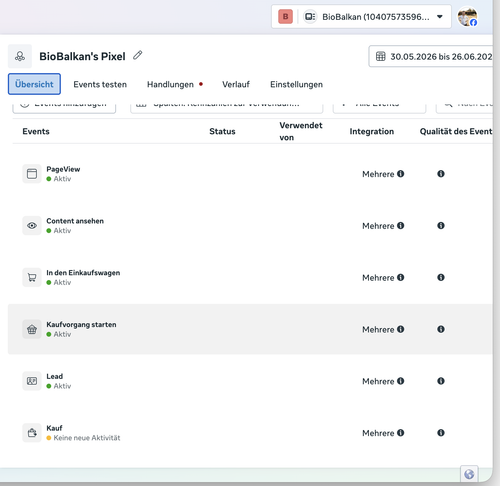
Task: Show integration info for Kaufvorgang starten
Action: 401,329
